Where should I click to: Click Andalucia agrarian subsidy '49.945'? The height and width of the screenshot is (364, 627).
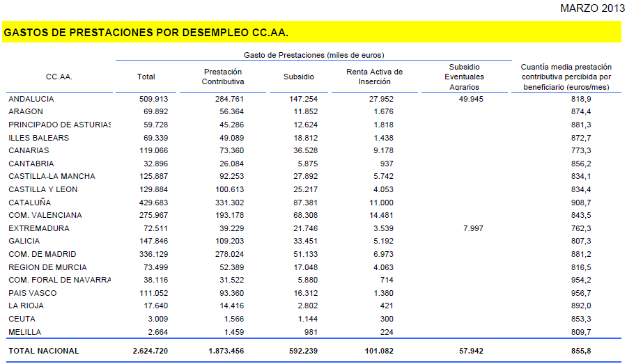click(471, 99)
